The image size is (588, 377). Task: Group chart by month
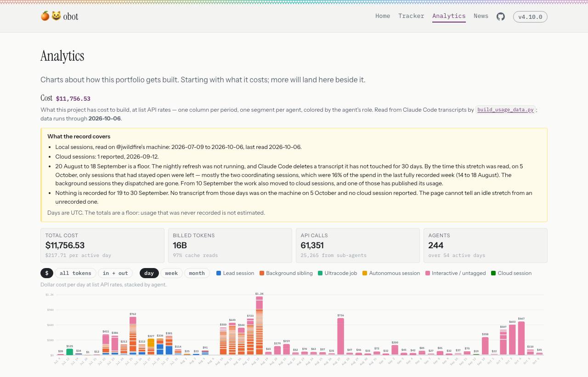tap(197, 273)
